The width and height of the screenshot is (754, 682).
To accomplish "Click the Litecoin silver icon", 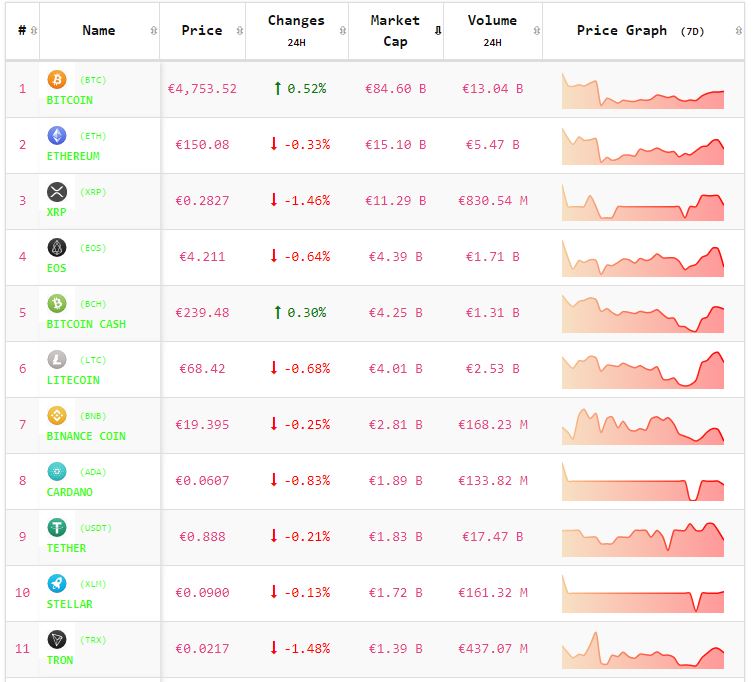I will (57, 359).
